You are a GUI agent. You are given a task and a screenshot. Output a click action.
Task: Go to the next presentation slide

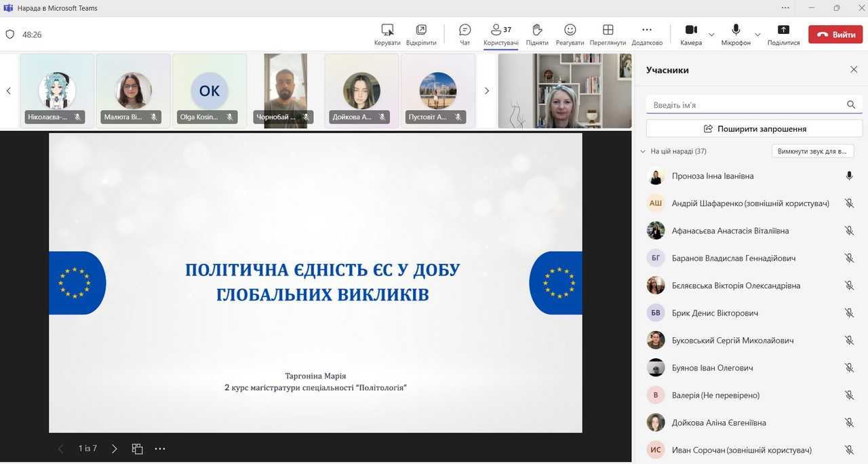pyautogui.click(x=114, y=448)
